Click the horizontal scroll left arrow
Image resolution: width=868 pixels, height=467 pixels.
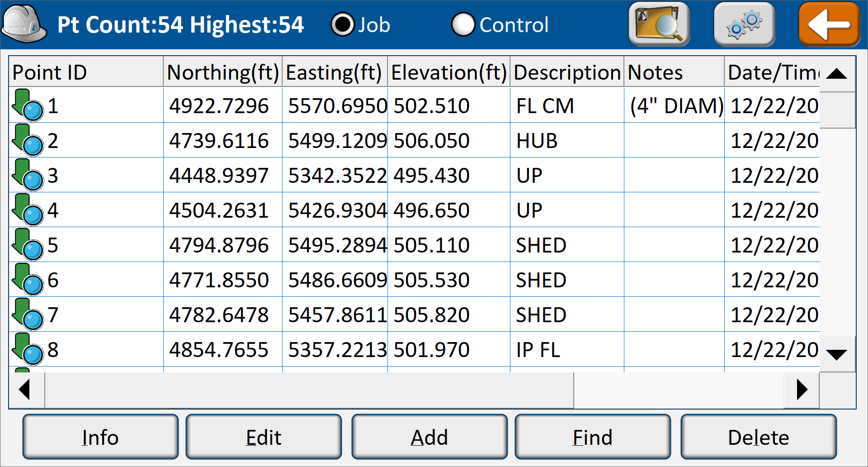(x=27, y=390)
